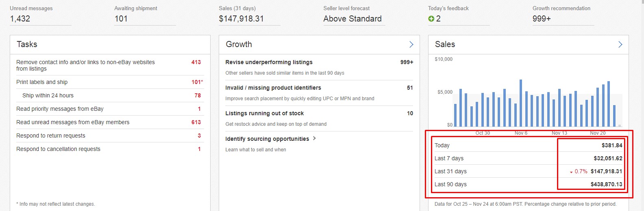Open Ship within 24 hours task

(48, 95)
